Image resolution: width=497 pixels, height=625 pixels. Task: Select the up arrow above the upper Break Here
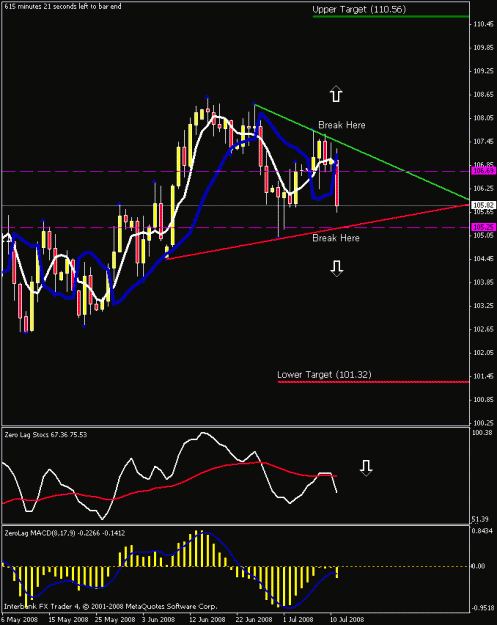click(336, 94)
